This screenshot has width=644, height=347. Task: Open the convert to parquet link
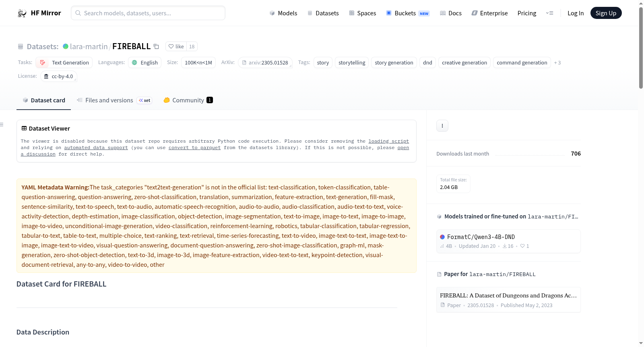coord(194,148)
